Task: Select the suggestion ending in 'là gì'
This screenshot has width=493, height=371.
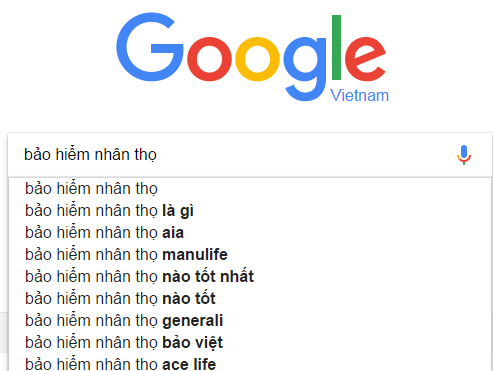Action: (x=250, y=211)
